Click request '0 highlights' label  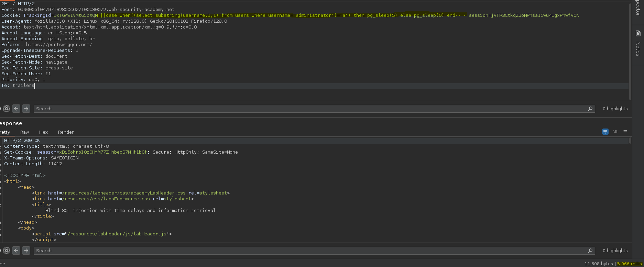(x=615, y=109)
